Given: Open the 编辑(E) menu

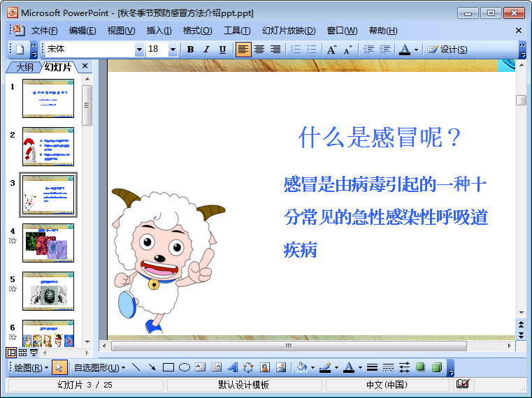Looking at the screenshot, I should pyautogui.click(x=82, y=31).
